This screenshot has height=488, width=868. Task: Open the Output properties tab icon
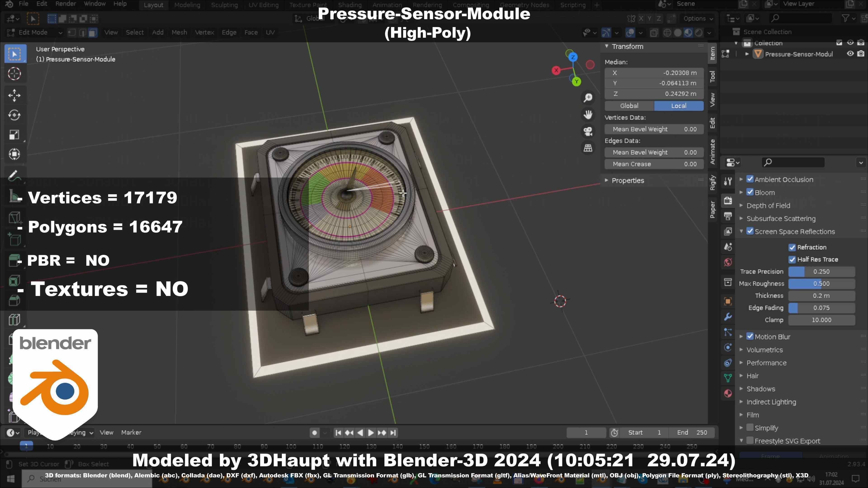(728, 216)
